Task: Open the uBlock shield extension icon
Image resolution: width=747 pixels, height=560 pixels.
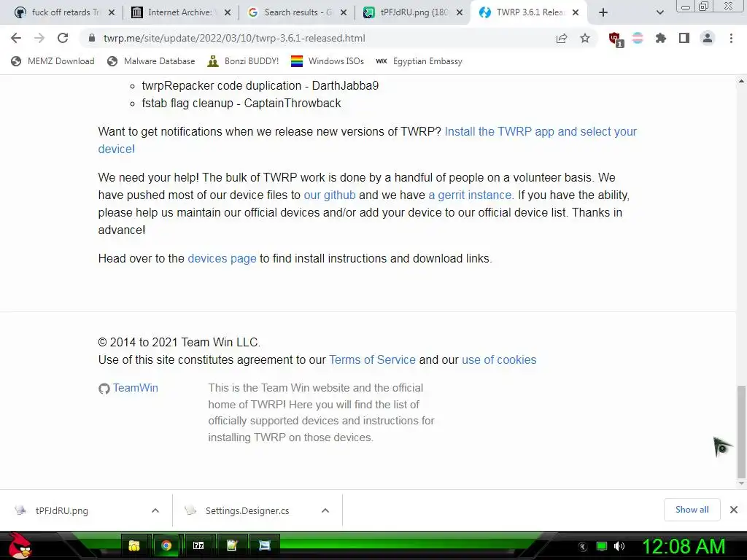Action: (x=615, y=39)
